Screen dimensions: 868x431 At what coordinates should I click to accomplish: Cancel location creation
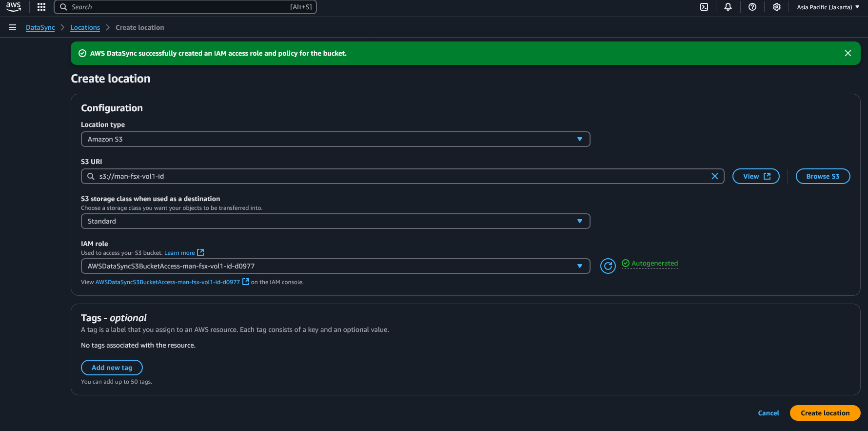[x=769, y=413]
